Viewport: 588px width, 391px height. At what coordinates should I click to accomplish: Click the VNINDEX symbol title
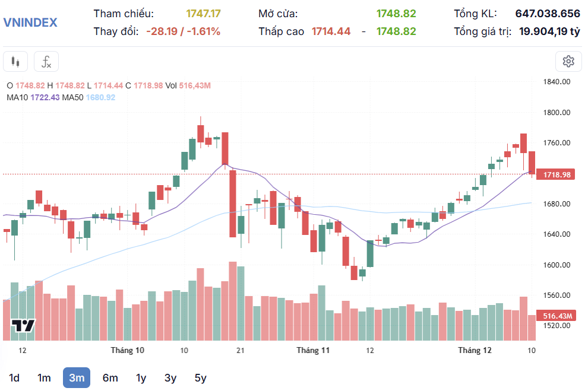point(30,23)
